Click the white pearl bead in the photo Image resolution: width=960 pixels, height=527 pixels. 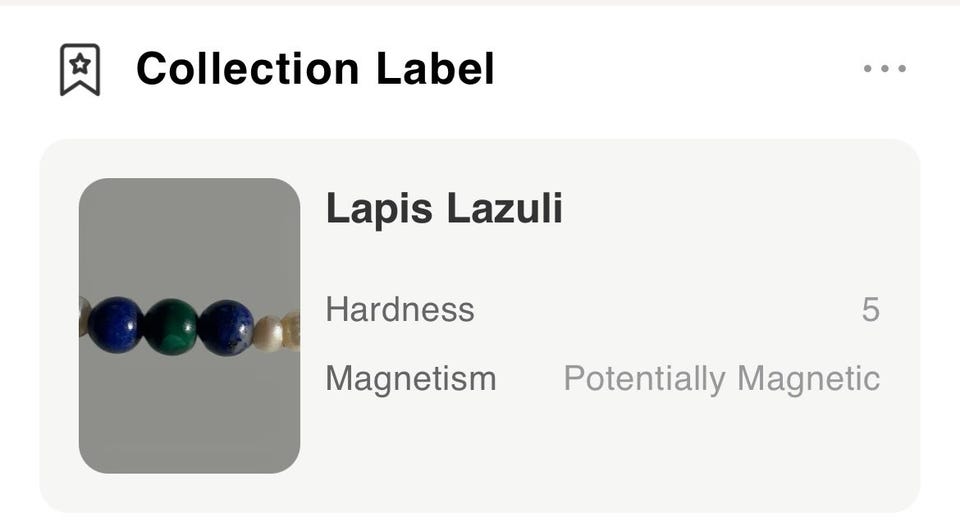[267, 333]
